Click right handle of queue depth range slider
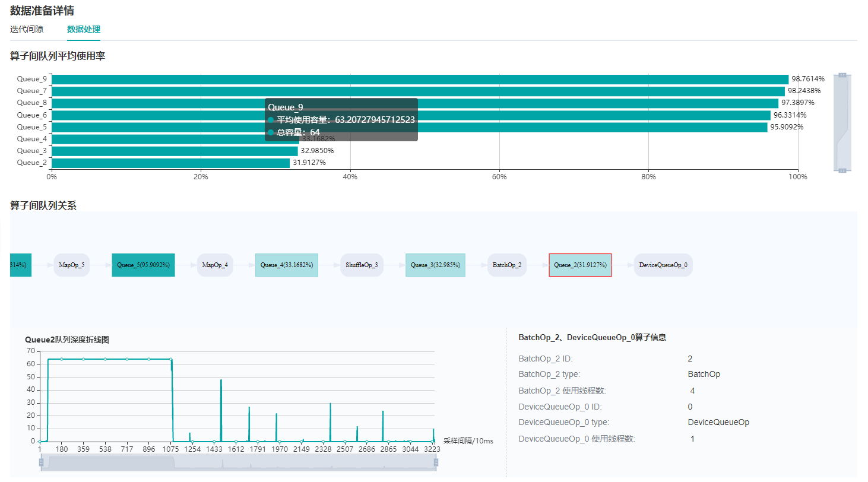The width and height of the screenshot is (868, 482). coord(436,462)
